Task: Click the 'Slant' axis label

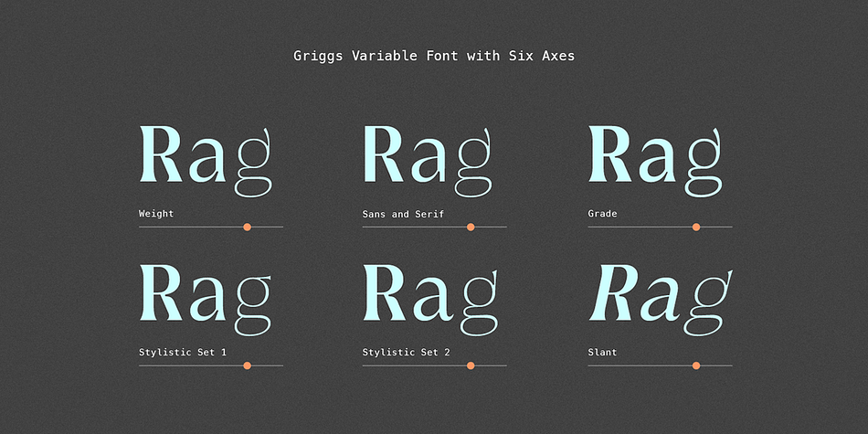Action: pos(602,352)
